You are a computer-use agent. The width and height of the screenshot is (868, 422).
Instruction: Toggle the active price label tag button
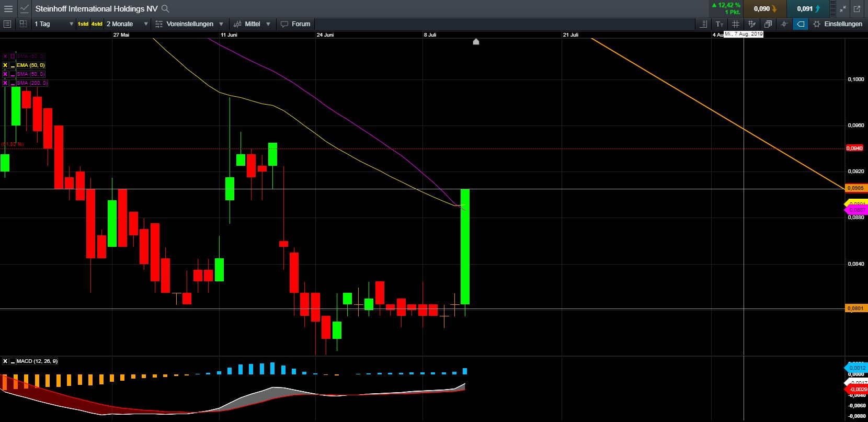click(x=800, y=24)
